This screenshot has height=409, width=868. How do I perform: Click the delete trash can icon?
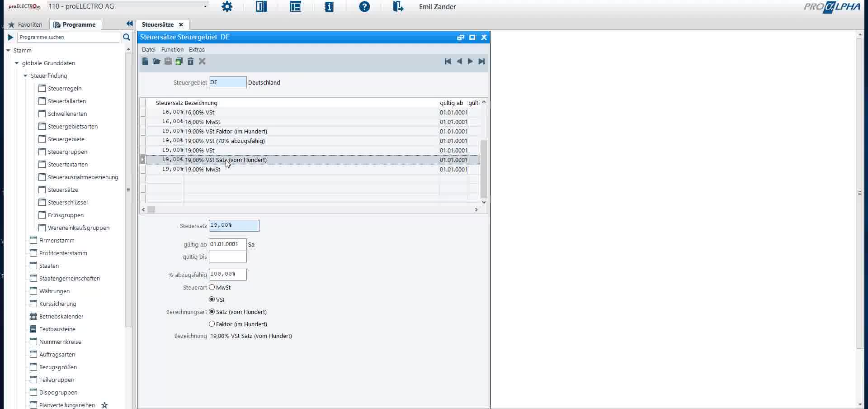(x=190, y=61)
